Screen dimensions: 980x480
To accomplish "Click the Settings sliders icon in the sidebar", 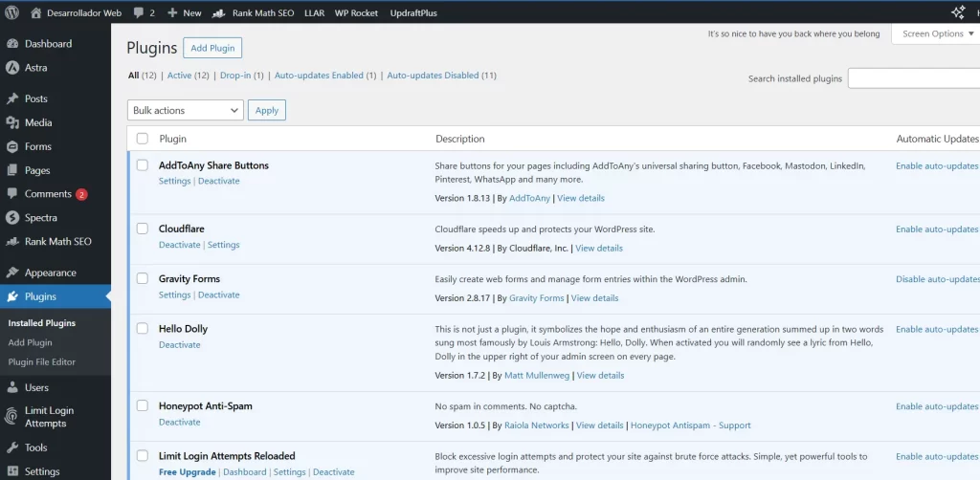I will pyautogui.click(x=11, y=471).
